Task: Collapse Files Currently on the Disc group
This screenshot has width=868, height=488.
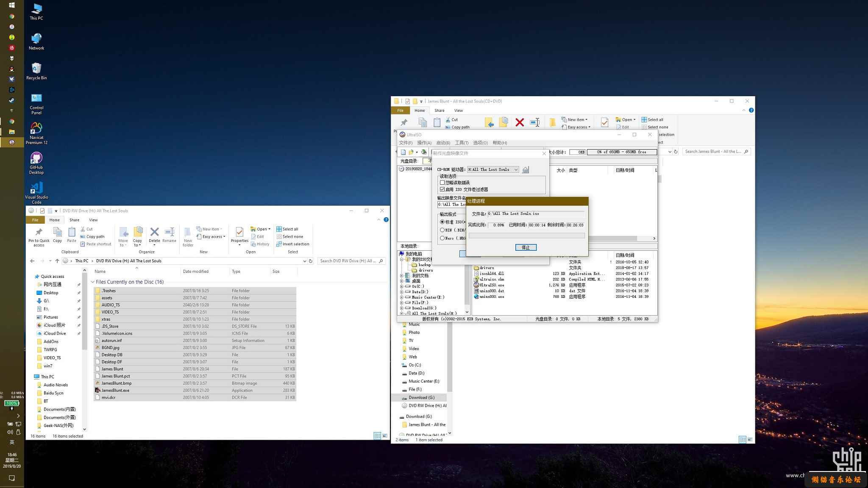Action: [x=93, y=282]
